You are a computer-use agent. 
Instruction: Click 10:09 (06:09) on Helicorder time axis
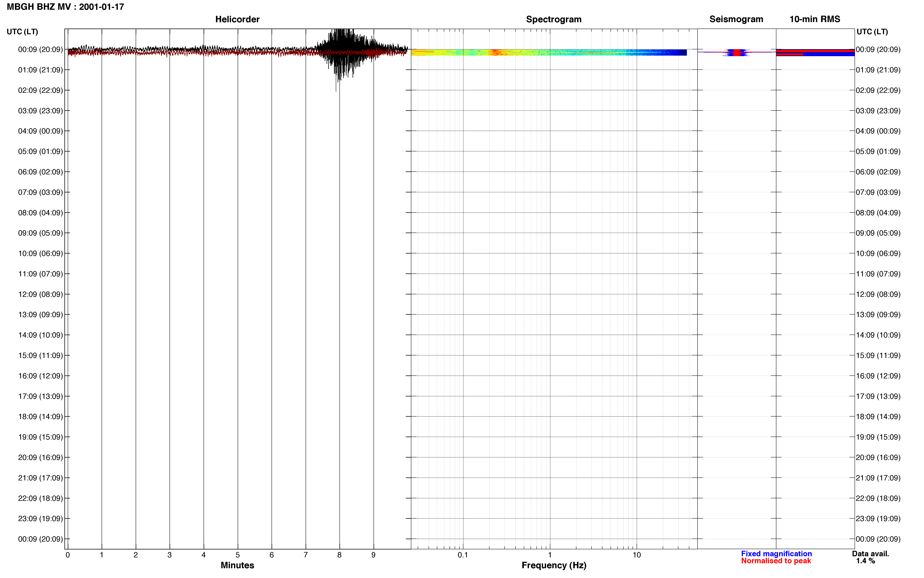pyautogui.click(x=41, y=253)
